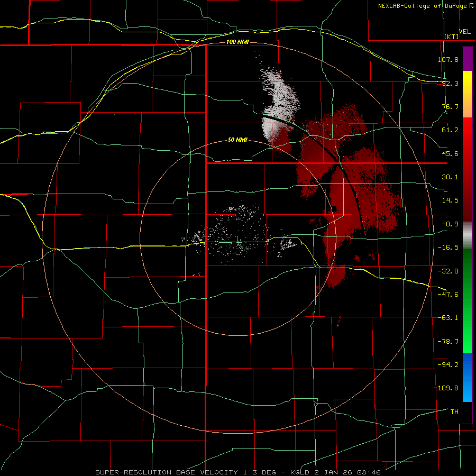The height and width of the screenshot is (476, 476).
Task: Select the 30.1 velocity scale value
Action: point(450,177)
